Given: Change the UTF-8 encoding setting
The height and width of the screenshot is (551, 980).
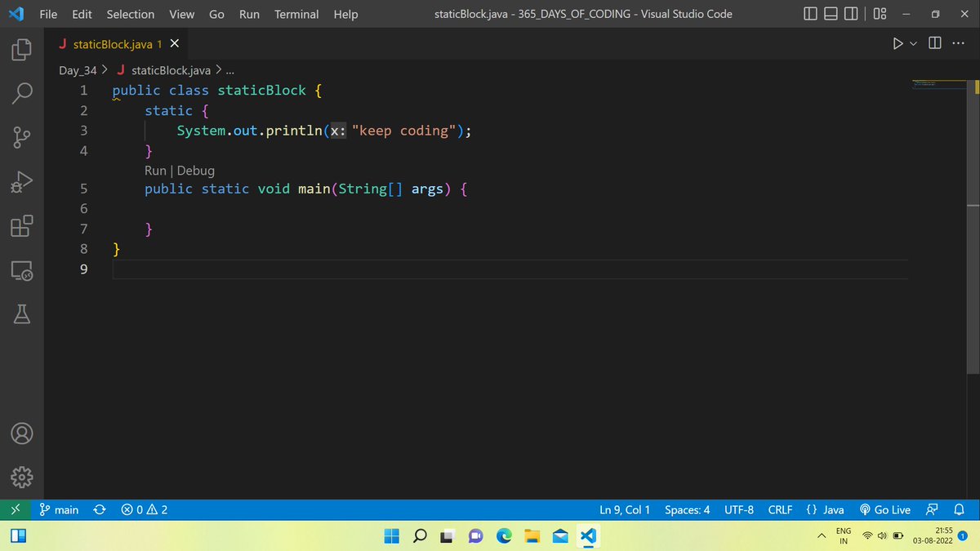Looking at the screenshot, I should [739, 509].
